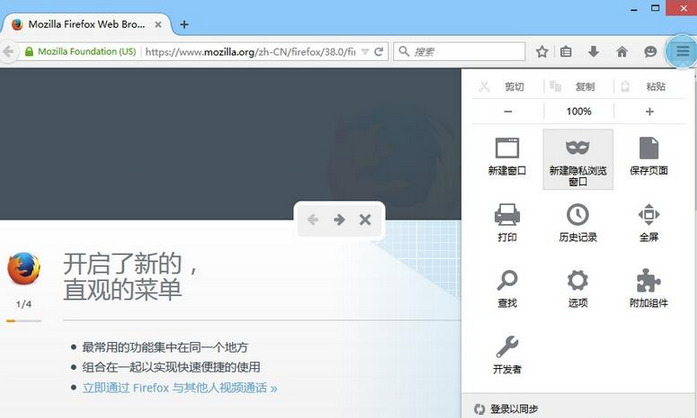Open the Firefox video call link
Viewport: 697px width, 418px height.
point(180,388)
